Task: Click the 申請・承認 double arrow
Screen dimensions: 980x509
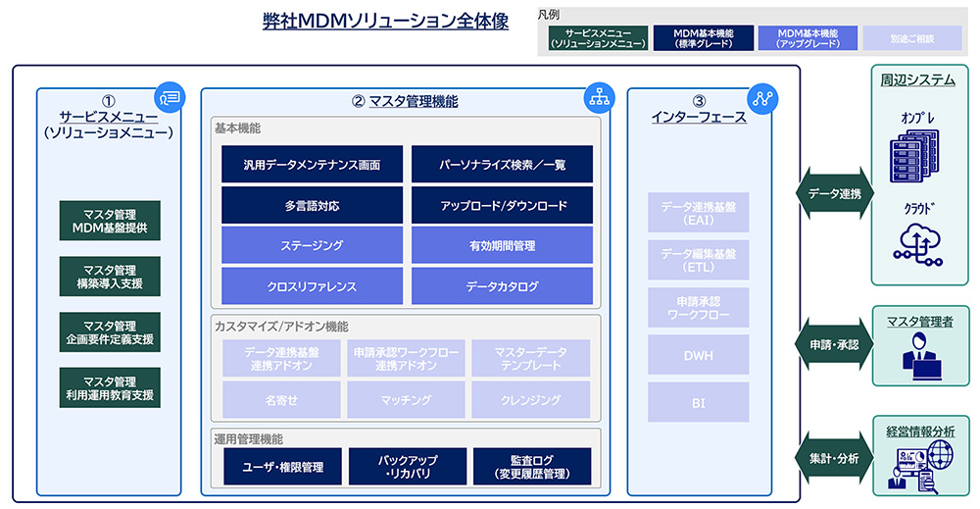Action: (x=834, y=344)
